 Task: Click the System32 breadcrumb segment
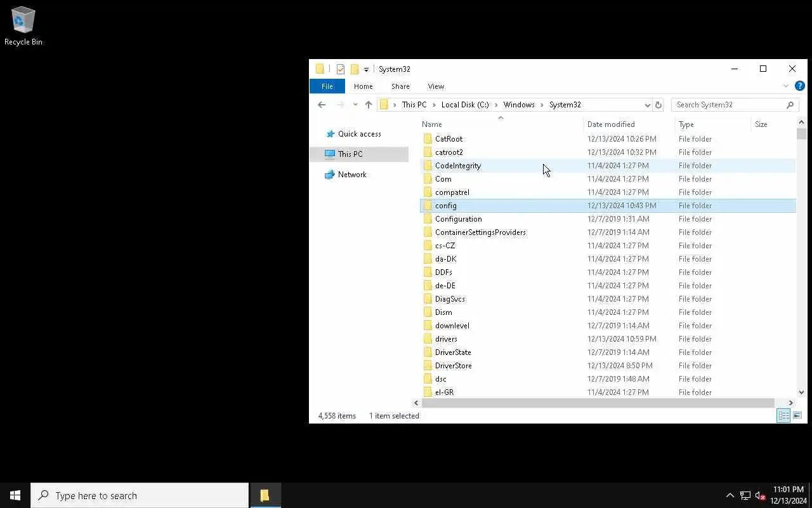tap(565, 105)
